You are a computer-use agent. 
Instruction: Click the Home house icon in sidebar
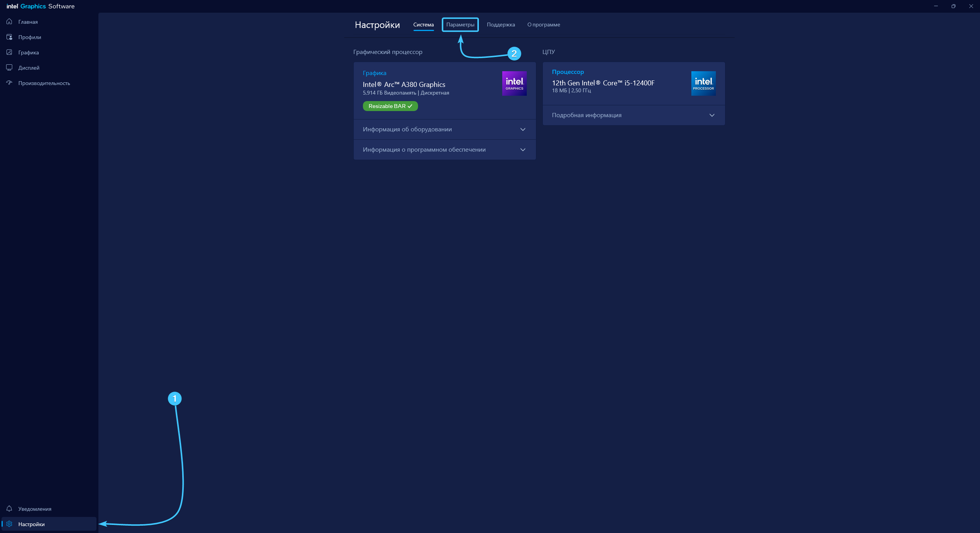point(9,21)
